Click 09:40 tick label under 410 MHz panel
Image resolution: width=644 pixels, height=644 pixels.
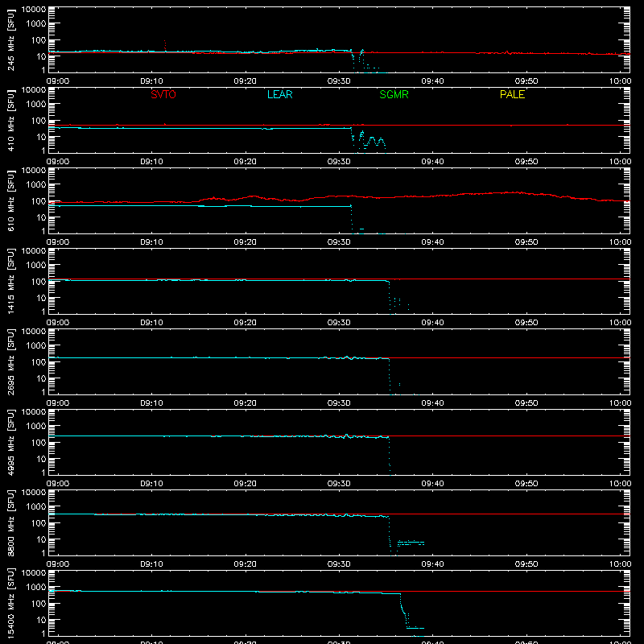click(x=432, y=162)
